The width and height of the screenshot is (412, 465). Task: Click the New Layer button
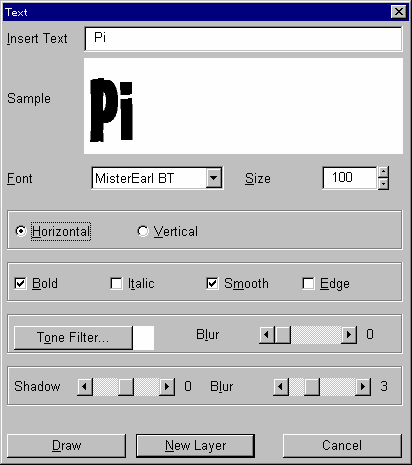click(x=195, y=446)
